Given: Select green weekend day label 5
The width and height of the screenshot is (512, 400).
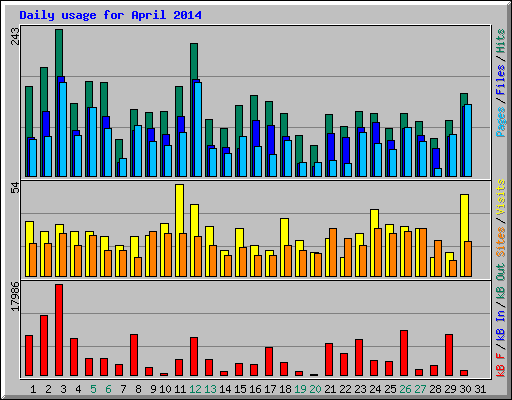Looking at the screenshot, I should click(x=93, y=389).
